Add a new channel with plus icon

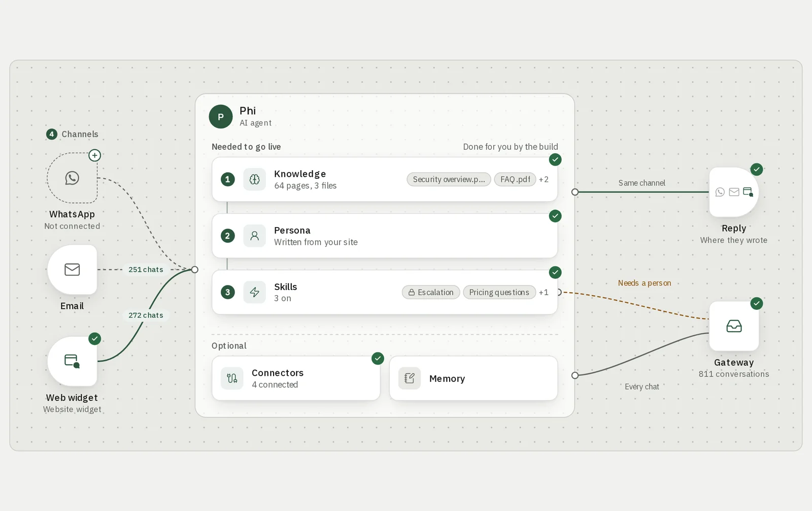click(94, 155)
